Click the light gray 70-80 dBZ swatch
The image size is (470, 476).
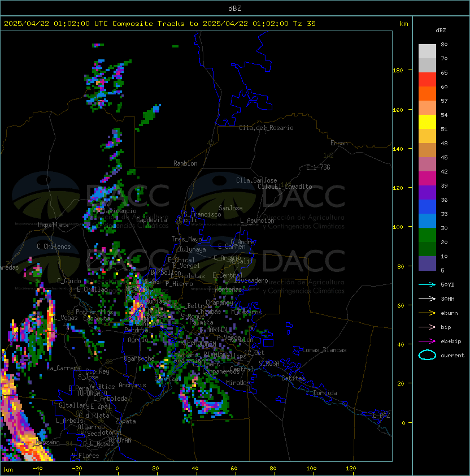tap(427, 51)
